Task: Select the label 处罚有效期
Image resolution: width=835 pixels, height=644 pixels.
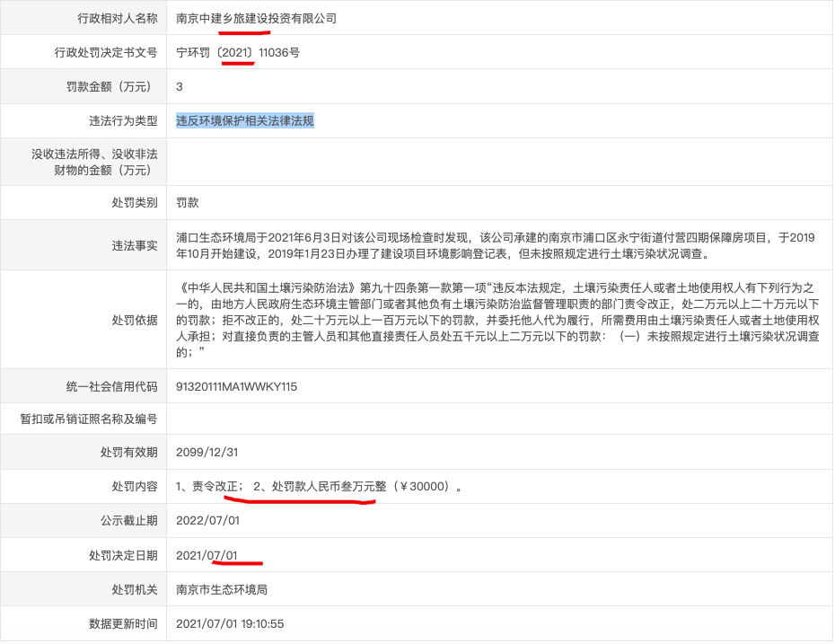Action: (129, 453)
